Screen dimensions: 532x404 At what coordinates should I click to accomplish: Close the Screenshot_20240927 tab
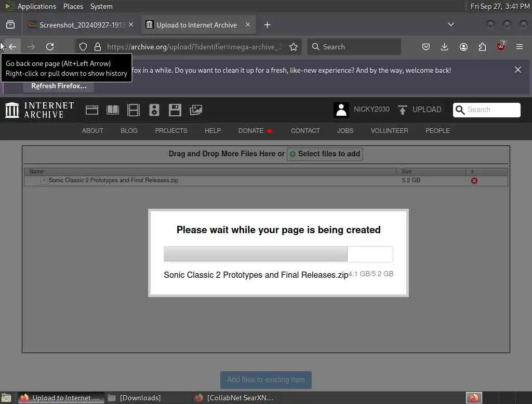pyautogui.click(x=131, y=25)
